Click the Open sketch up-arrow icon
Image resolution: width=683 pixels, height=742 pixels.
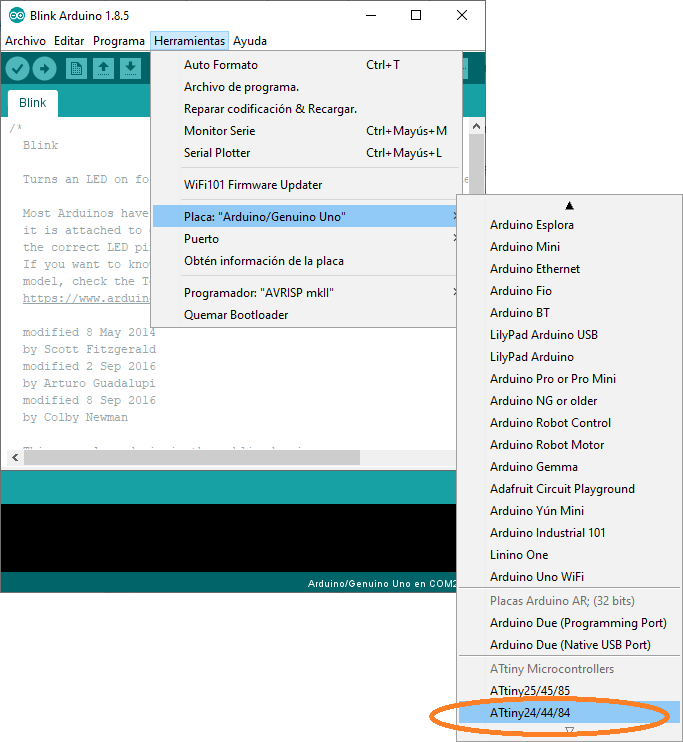tap(103, 69)
